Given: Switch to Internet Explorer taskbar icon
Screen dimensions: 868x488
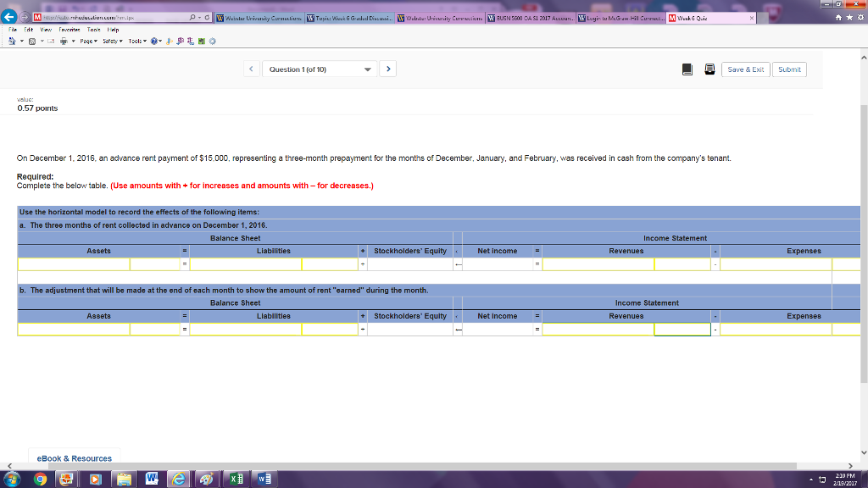Looking at the screenshot, I should 178,480.
